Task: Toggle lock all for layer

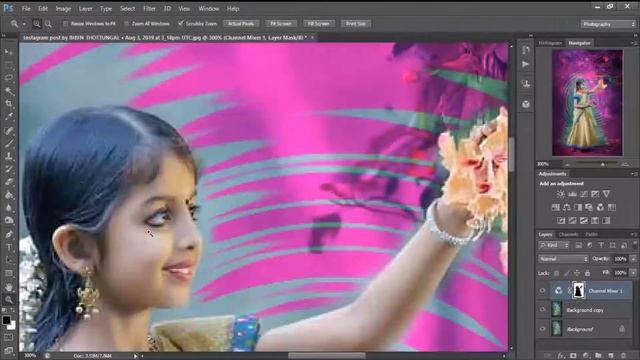Action: 587,273
